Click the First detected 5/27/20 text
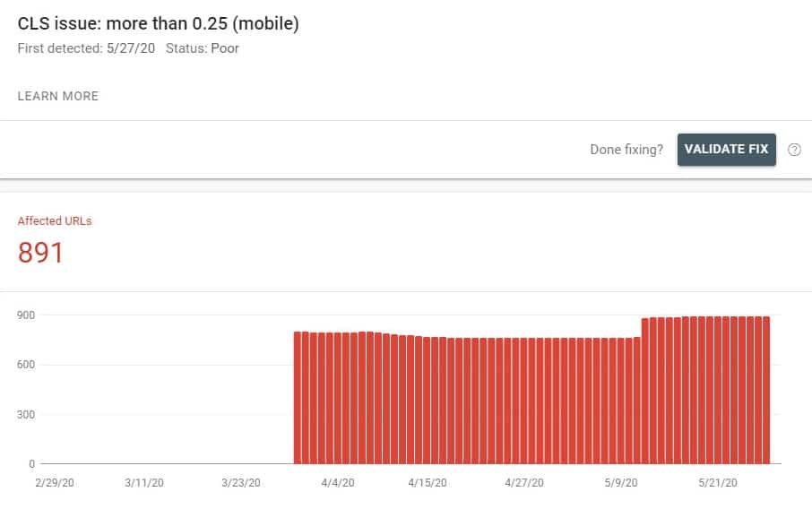Screen dimensions: 812x509 pyautogui.click(x=86, y=48)
